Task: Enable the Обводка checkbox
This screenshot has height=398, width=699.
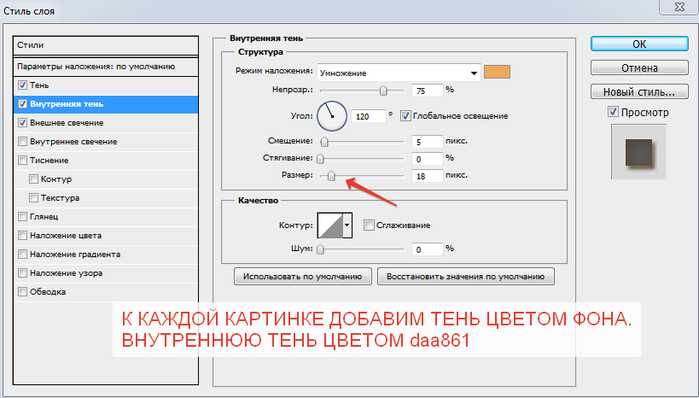Action: pyautogui.click(x=22, y=292)
